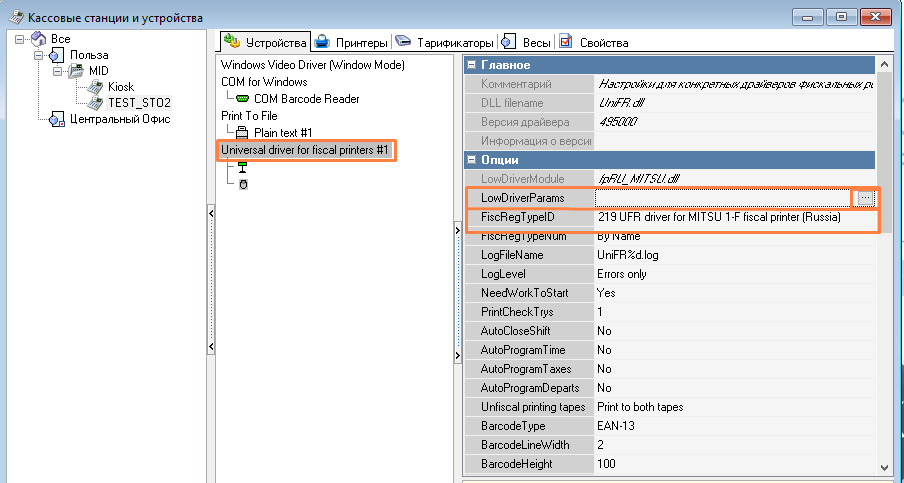Click the ellipsis button for LowDriverParams

[x=865, y=199]
